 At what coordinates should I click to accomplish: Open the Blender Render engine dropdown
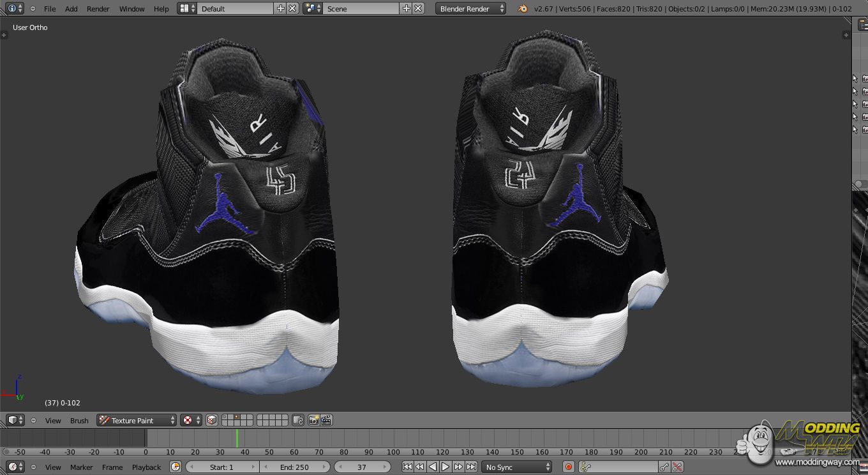click(x=471, y=8)
